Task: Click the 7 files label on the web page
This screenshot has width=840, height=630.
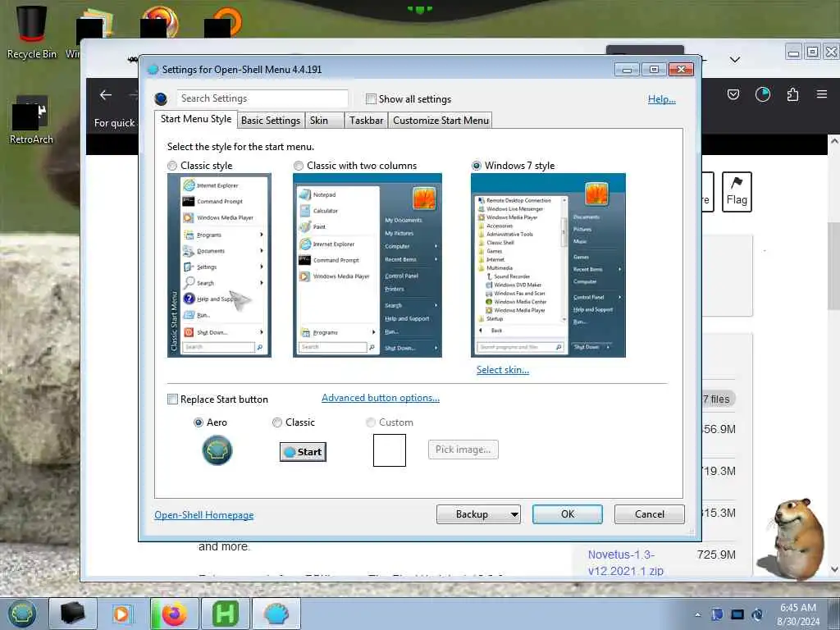Action: (x=717, y=399)
